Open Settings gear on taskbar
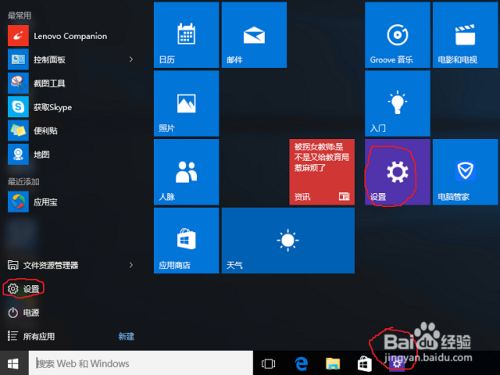 (x=397, y=364)
